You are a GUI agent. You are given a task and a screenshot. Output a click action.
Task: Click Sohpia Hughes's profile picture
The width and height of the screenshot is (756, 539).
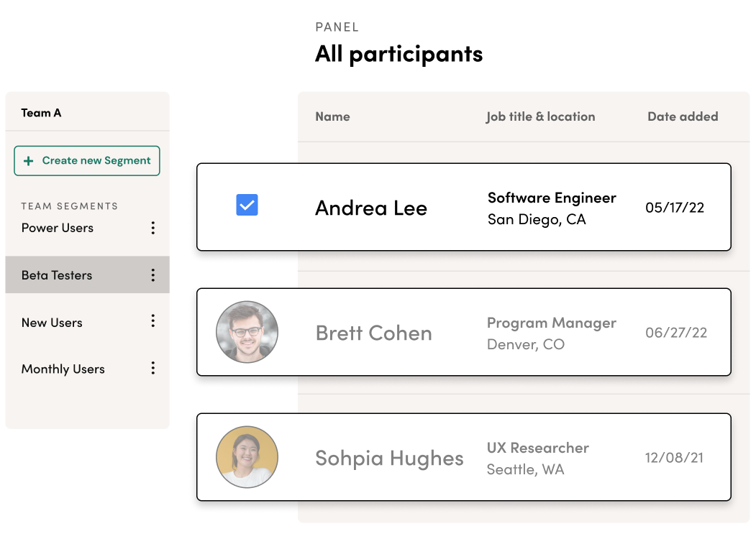pos(247,457)
